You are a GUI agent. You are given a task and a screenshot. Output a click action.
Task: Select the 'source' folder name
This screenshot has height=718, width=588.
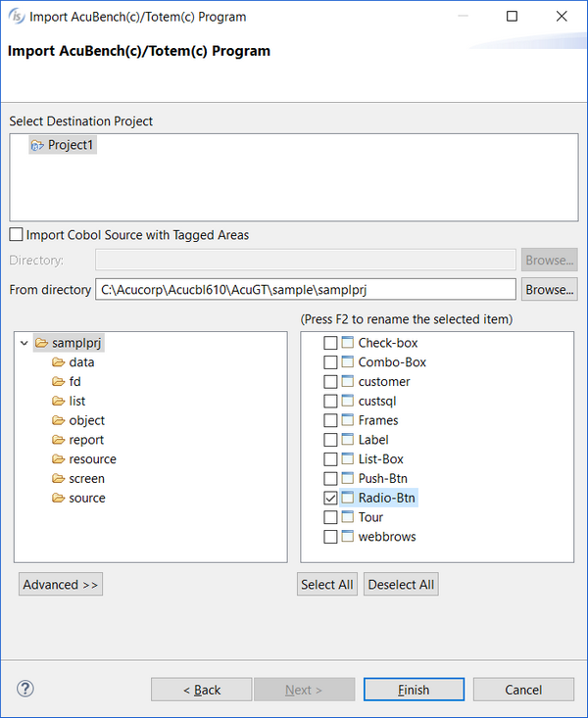87,498
